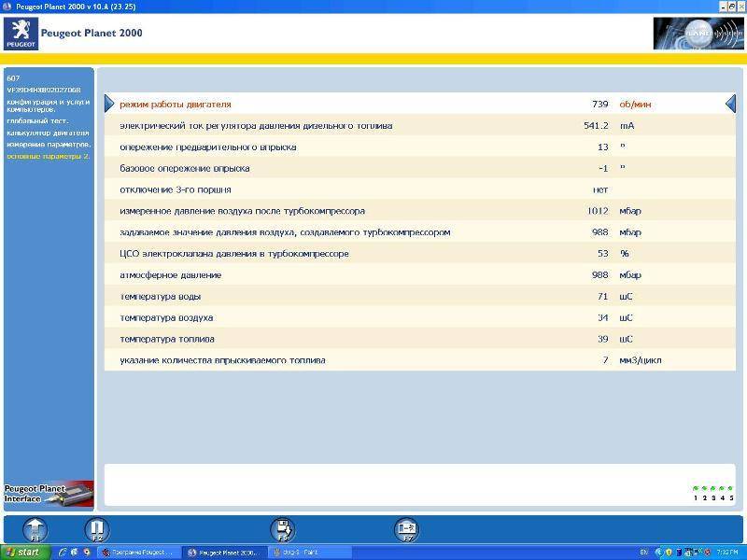Select the 'основные параметры 2' sidebar item
This screenshot has height=560, width=747.
pos(48,156)
